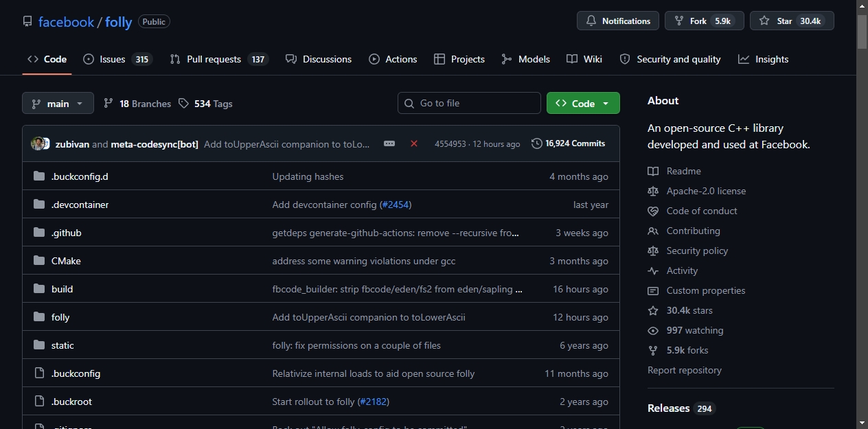View the 534 Tags link
The height and width of the screenshot is (429, 868).
(205, 104)
